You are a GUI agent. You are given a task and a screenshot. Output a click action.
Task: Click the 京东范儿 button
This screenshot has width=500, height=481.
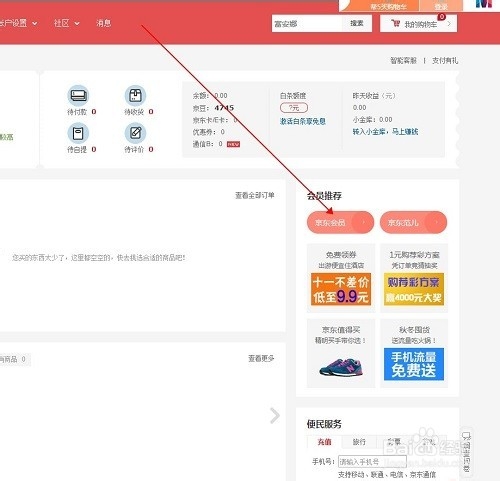click(413, 222)
